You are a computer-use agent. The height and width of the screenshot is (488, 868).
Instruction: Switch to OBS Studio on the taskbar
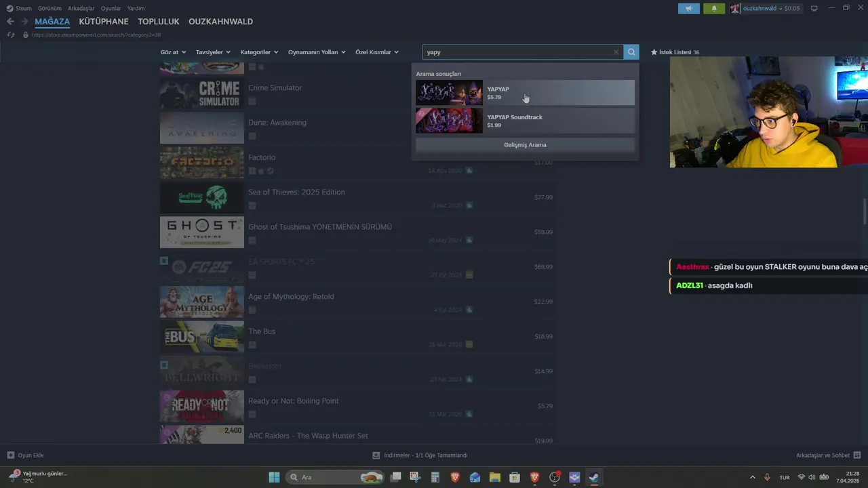click(x=555, y=477)
